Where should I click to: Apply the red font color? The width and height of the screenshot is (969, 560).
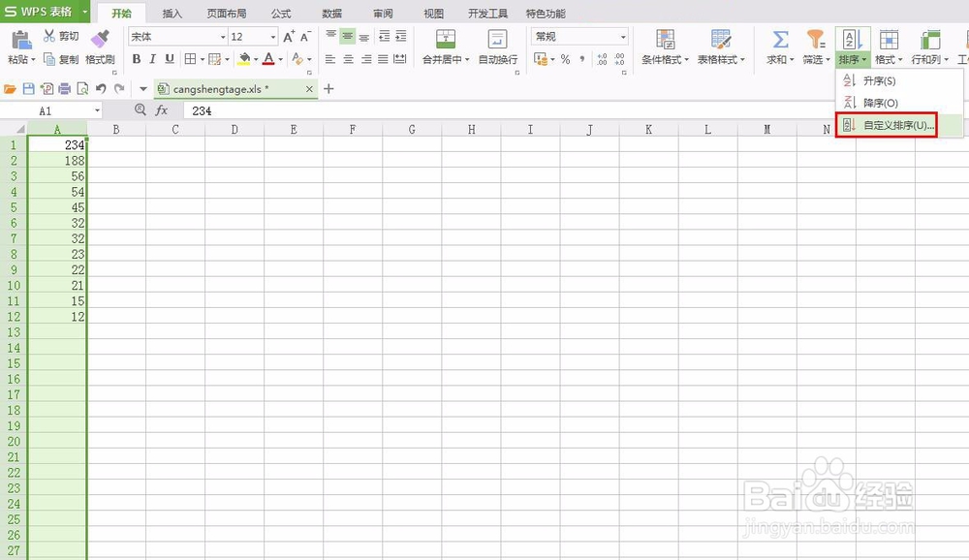[x=268, y=59]
